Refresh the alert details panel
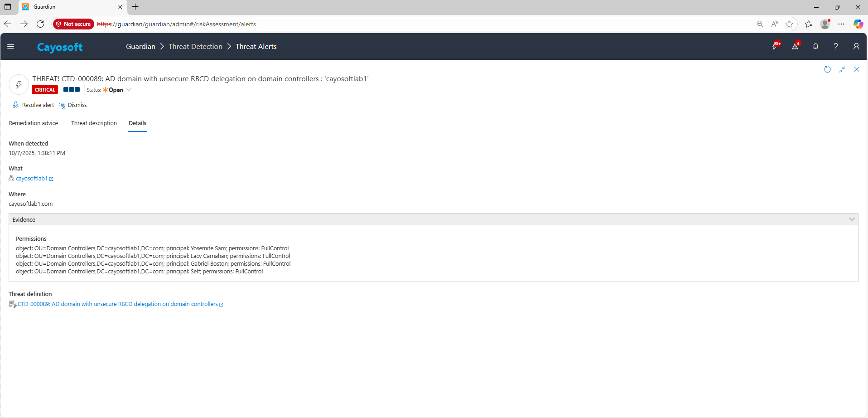Screen dimensions: 868x418 (x=827, y=69)
